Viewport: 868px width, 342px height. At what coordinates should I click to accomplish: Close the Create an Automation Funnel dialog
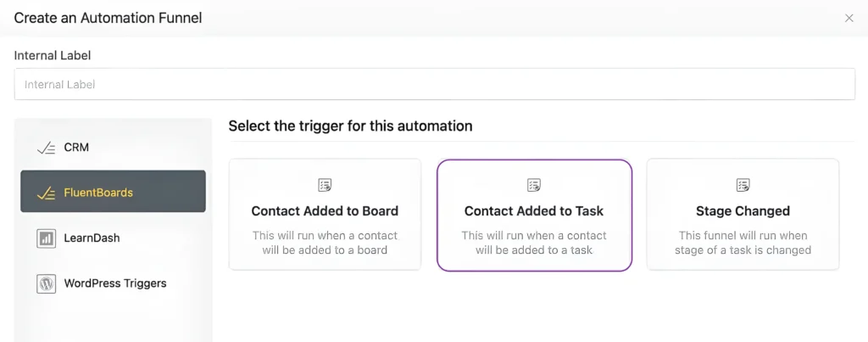(x=849, y=18)
